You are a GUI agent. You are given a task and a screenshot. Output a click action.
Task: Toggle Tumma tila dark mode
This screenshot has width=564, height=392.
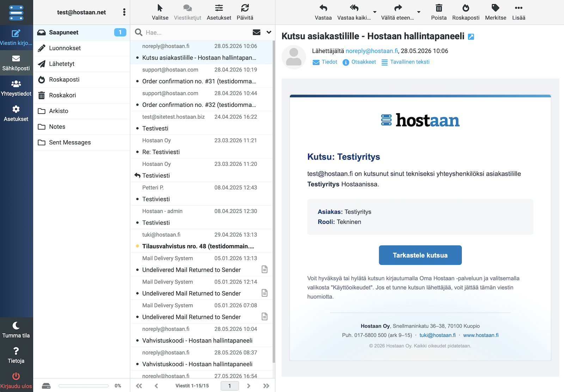(x=16, y=330)
